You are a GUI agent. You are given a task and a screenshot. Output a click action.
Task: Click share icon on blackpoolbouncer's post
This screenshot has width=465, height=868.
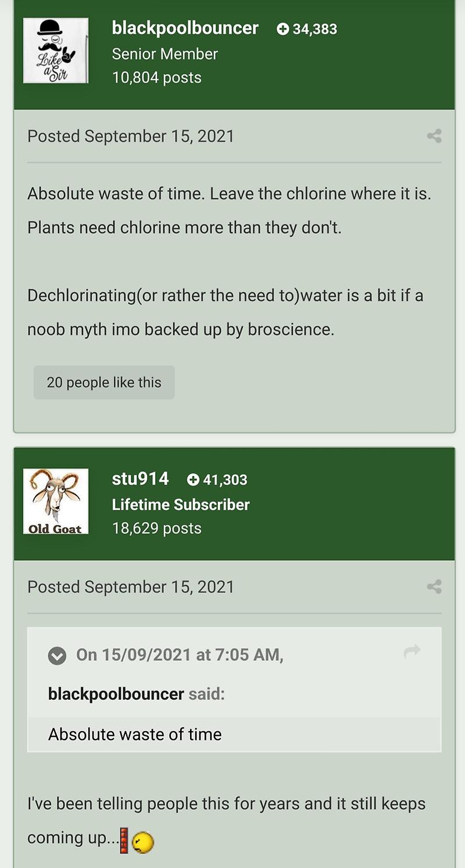click(x=434, y=136)
